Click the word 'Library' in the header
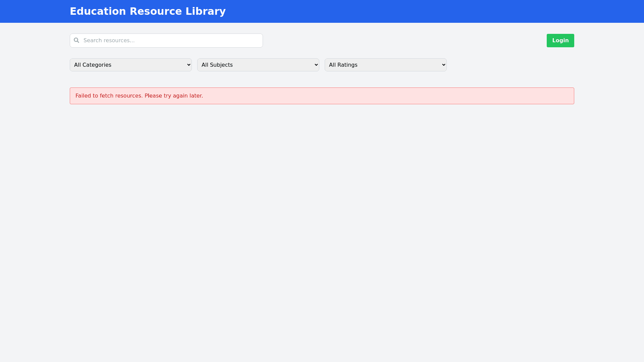Viewport: 644px width, 362px height. (205, 11)
